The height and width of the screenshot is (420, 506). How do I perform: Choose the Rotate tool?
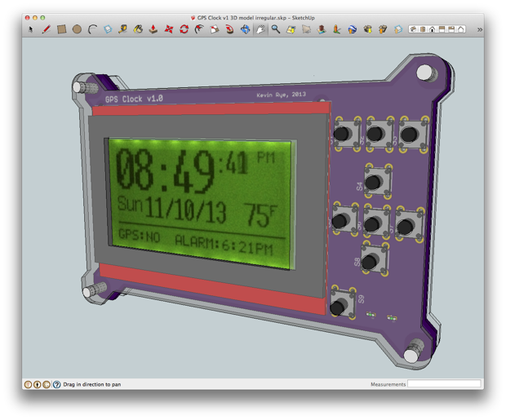coord(184,29)
